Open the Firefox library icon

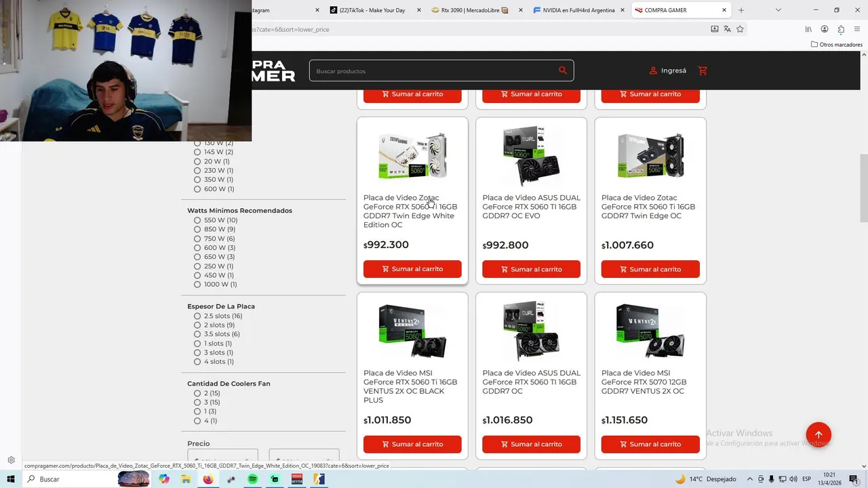[808, 29]
